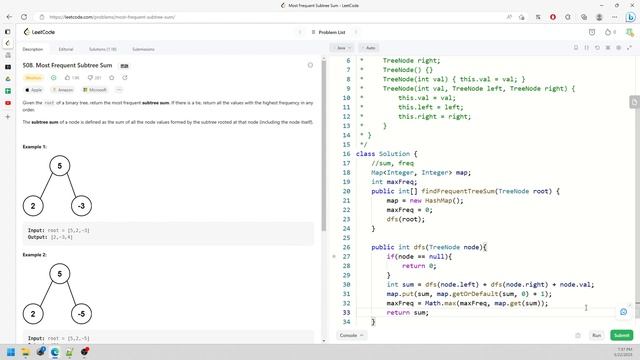Open editor shortcuts icon
640x360 pixels.
608,48
